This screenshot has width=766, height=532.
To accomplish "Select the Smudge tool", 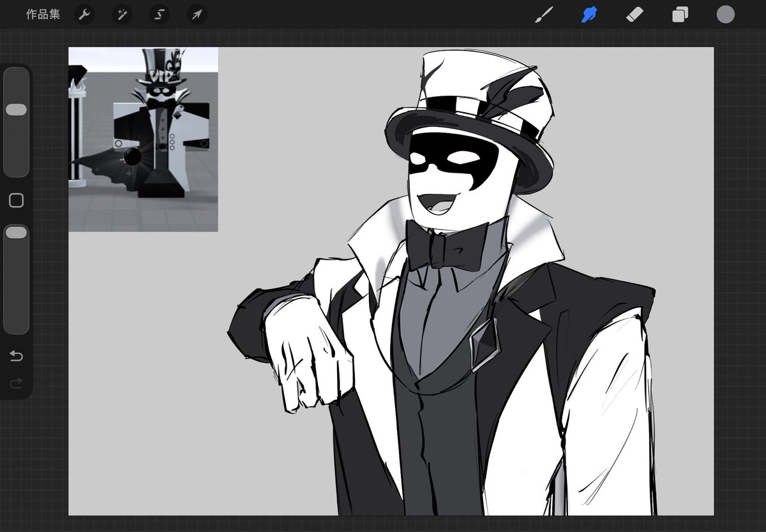I will [589, 14].
